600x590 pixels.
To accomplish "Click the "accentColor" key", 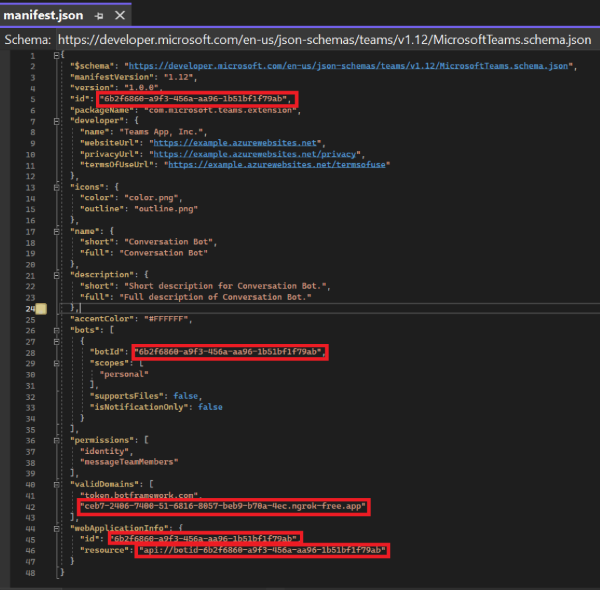I will 102,319.
